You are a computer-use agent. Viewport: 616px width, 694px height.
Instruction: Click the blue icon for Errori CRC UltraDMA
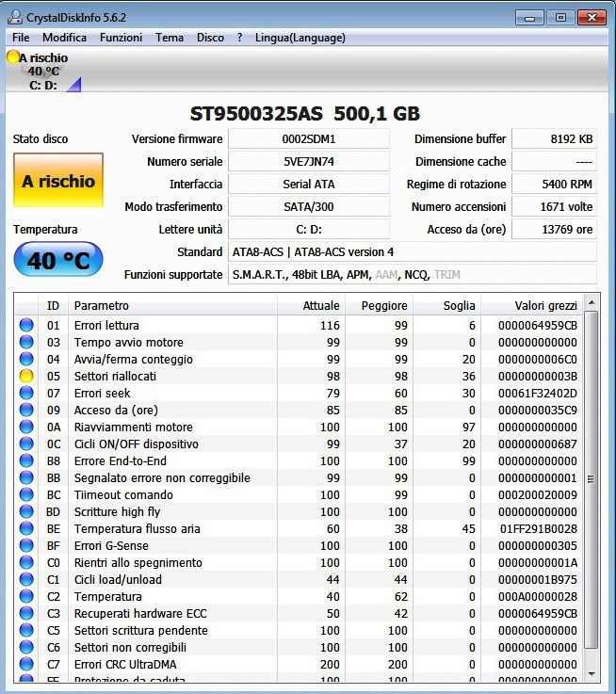tap(26, 665)
